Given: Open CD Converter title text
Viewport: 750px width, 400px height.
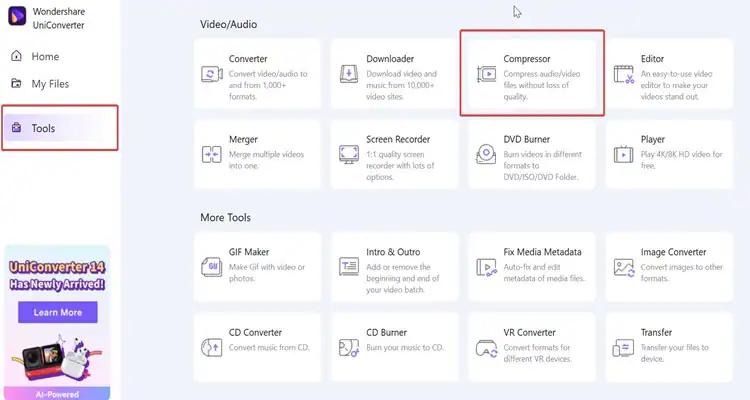Looking at the screenshot, I should [x=255, y=332].
